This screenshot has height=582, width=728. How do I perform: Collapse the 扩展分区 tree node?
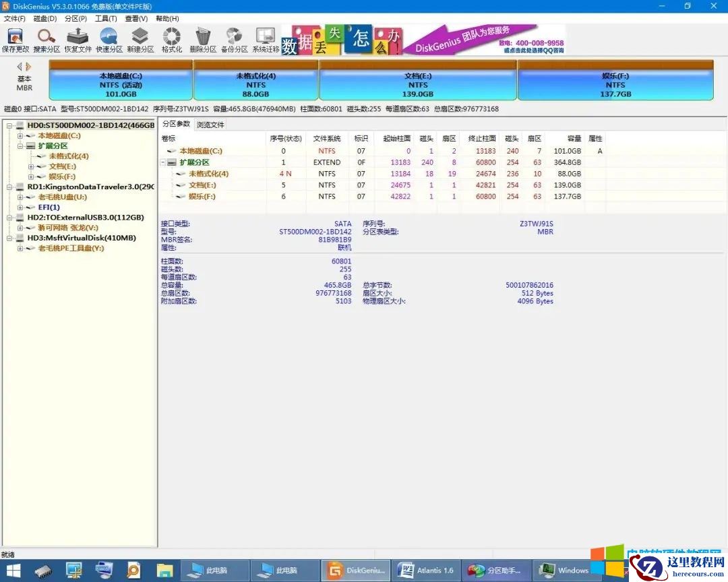(20, 146)
